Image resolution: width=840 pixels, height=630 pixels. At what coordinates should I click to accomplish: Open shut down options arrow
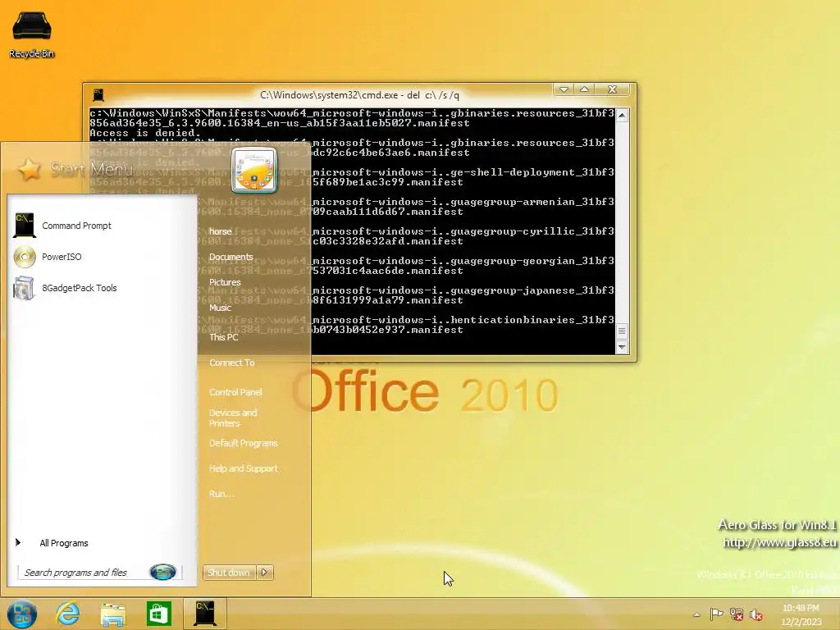265,572
